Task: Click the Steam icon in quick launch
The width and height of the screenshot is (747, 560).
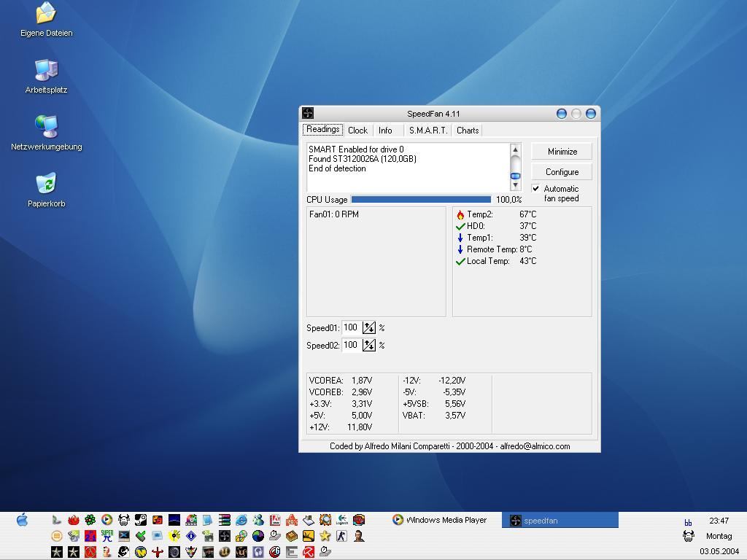Action: point(140,520)
